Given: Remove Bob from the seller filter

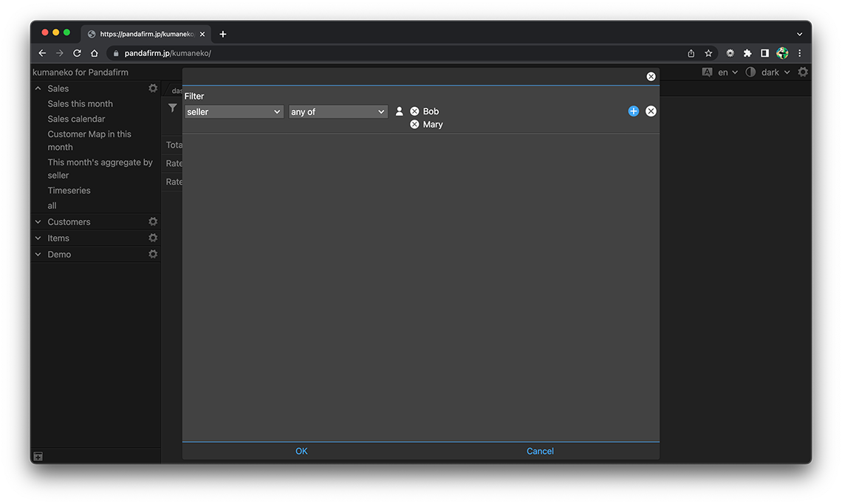Looking at the screenshot, I should pyautogui.click(x=414, y=111).
